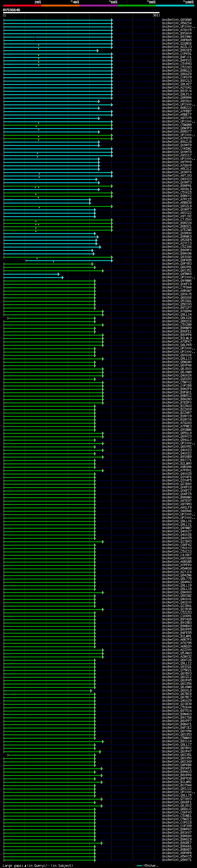Click the =50char. scale legend
This screenshot has width=197, height=868.
147,865
